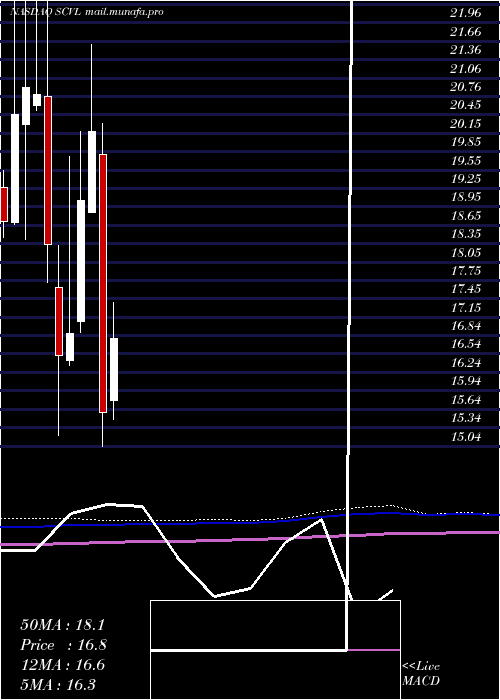Click the 17.45 price axis label
This screenshot has width=500, height=700.
pos(466,289)
